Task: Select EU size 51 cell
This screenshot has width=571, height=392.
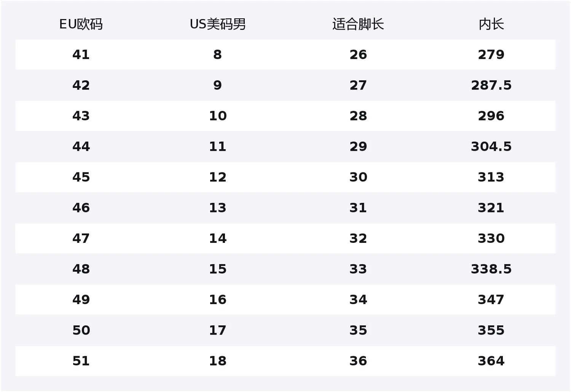Action: point(81,361)
